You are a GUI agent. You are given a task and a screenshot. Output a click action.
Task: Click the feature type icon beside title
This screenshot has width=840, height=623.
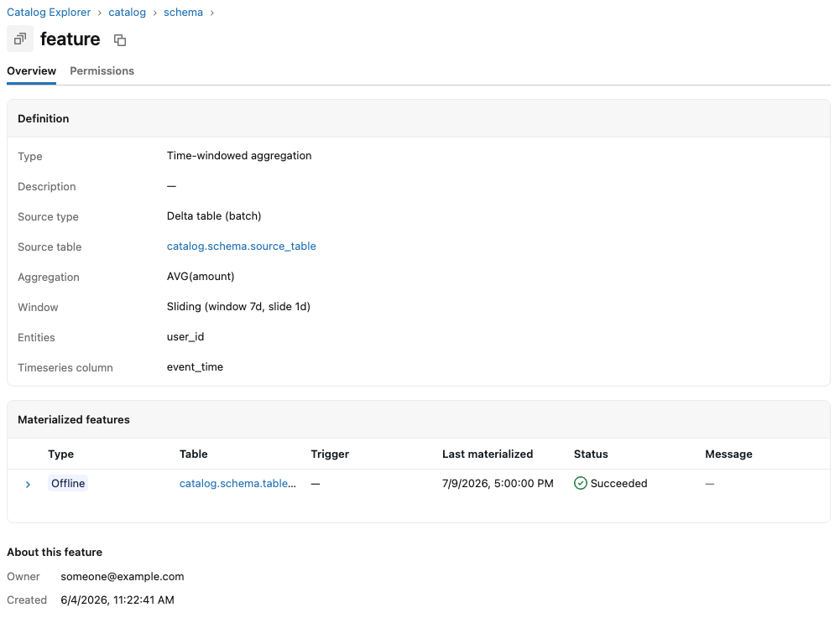(x=20, y=39)
